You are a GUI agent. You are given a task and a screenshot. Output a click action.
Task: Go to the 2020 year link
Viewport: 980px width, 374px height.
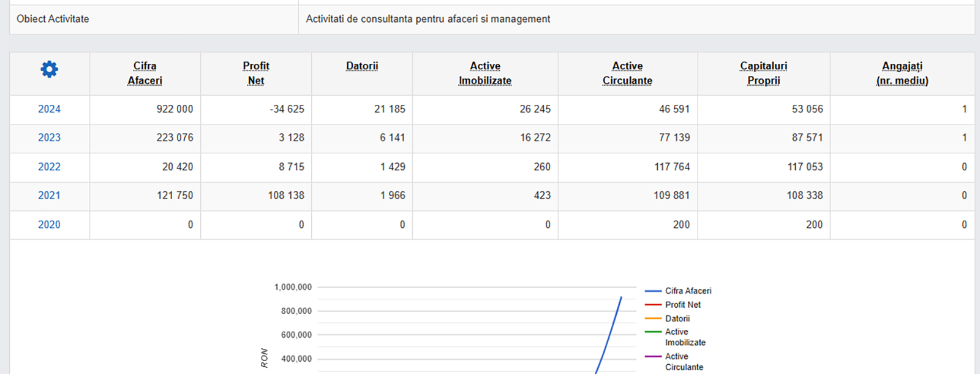(x=49, y=225)
